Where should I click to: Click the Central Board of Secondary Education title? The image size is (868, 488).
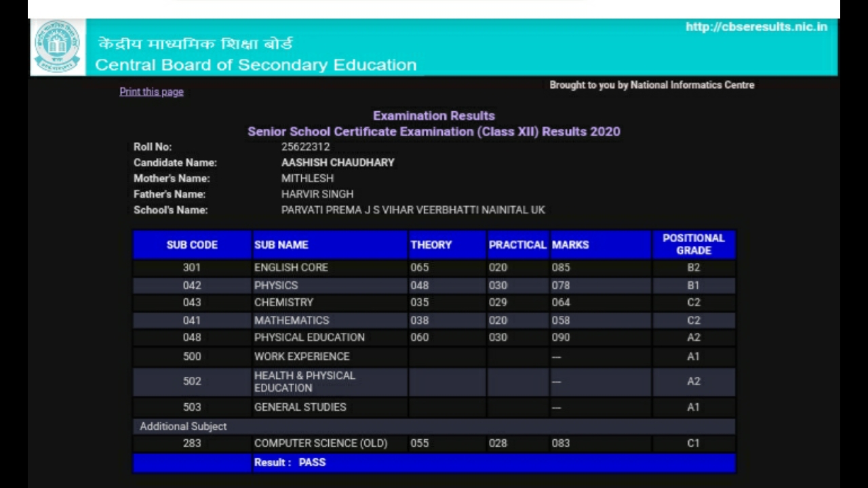pyautogui.click(x=256, y=65)
